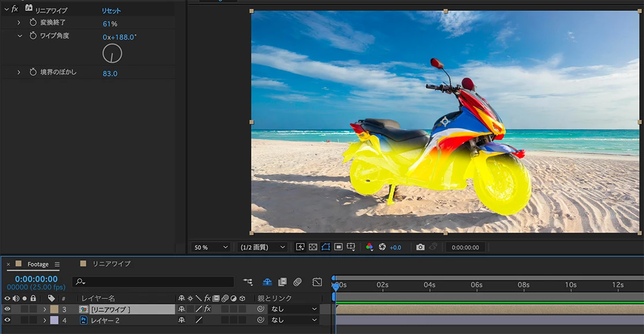Screen dimensions: 644x334
Task: Click the ワイプ角度 angle dial
Action: [x=112, y=54]
